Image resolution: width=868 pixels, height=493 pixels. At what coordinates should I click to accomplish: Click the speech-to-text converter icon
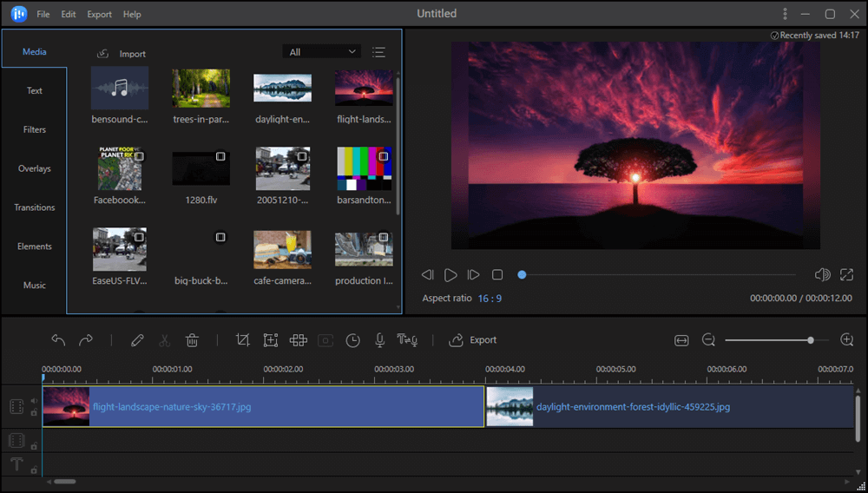[408, 340]
